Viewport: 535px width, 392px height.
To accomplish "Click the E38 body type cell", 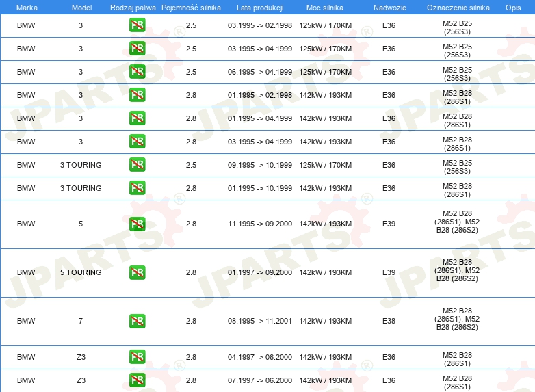I will 389,321.
